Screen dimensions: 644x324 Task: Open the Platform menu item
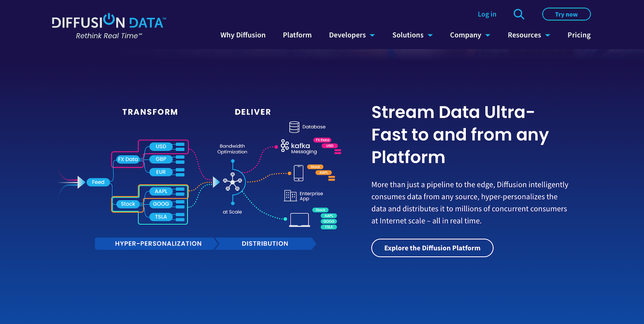coord(297,35)
